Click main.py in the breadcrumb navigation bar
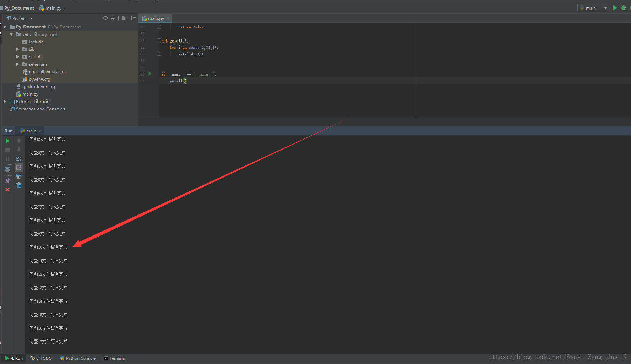Screen dimensions: 631x364 (53, 8)
